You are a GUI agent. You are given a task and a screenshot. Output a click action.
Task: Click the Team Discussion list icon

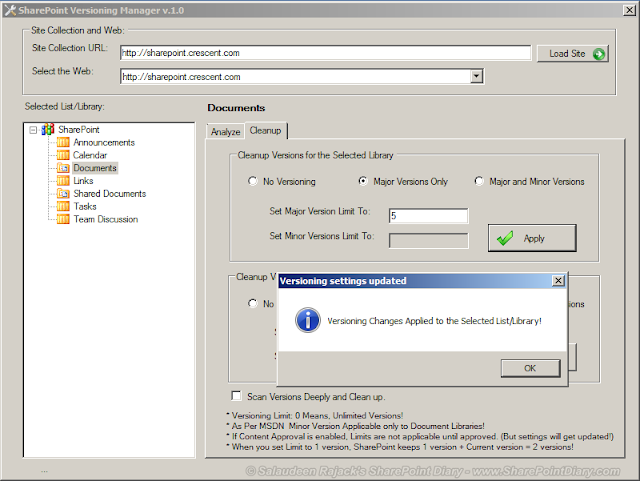click(63, 219)
